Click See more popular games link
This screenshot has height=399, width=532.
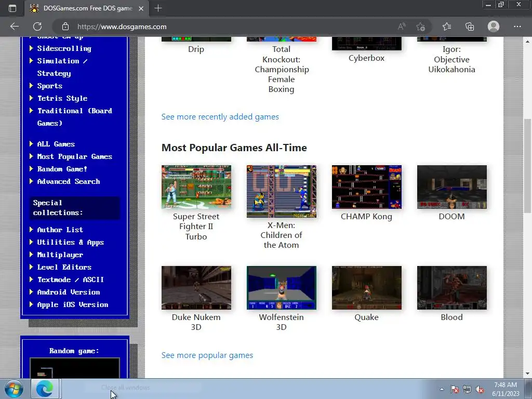(207, 355)
